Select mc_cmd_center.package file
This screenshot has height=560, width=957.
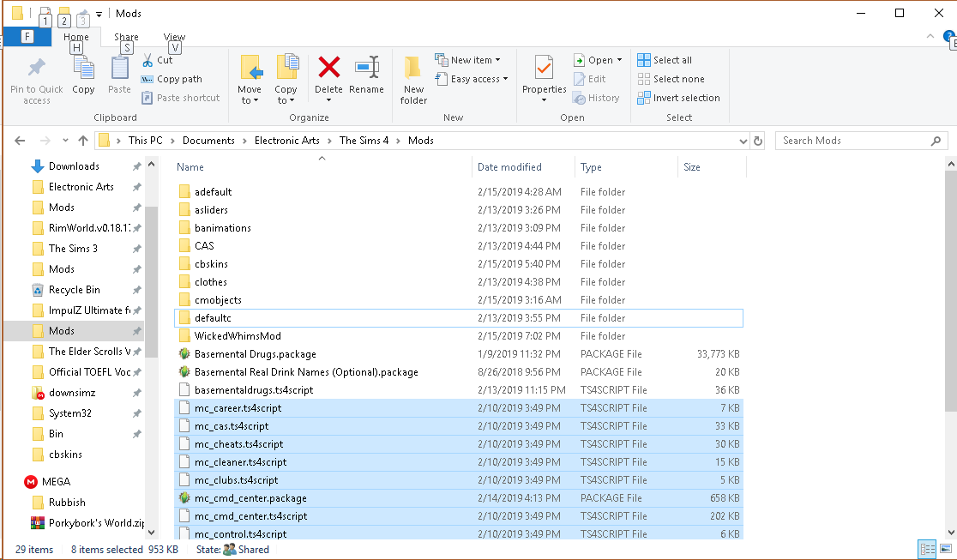click(459, 498)
